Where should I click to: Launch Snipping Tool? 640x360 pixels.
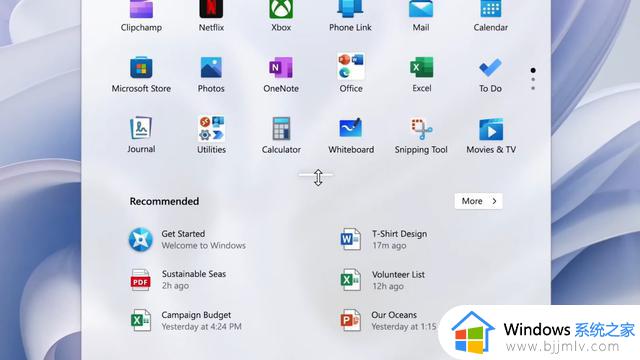click(x=421, y=136)
